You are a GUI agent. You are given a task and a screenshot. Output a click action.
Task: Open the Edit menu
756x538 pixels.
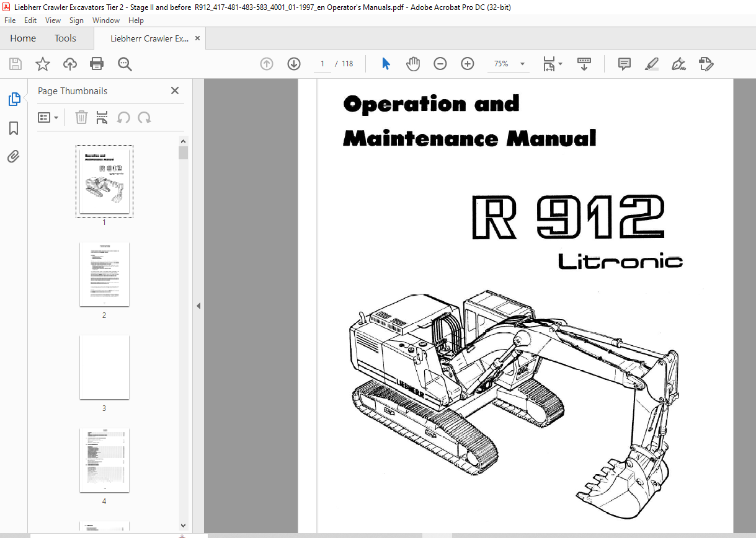coord(30,20)
